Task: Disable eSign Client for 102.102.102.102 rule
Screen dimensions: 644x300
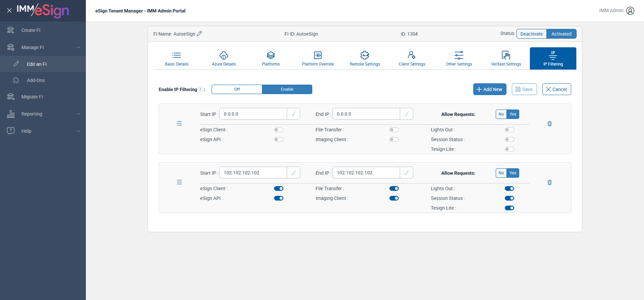Action: [x=279, y=188]
